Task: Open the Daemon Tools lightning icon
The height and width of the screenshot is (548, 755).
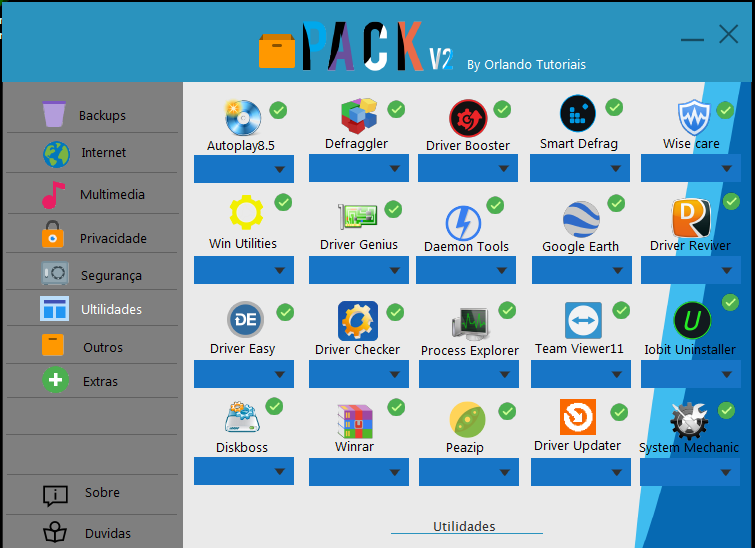Action: (463, 223)
